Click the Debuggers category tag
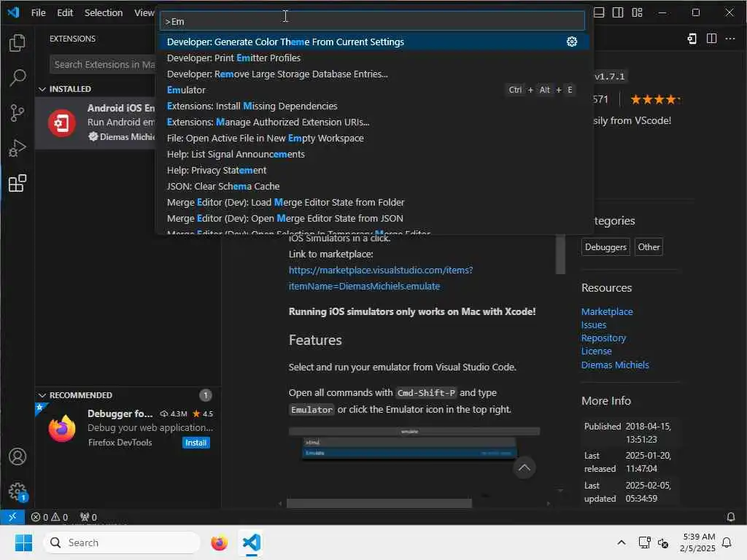Image resolution: width=747 pixels, height=560 pixels. (605, 247)
